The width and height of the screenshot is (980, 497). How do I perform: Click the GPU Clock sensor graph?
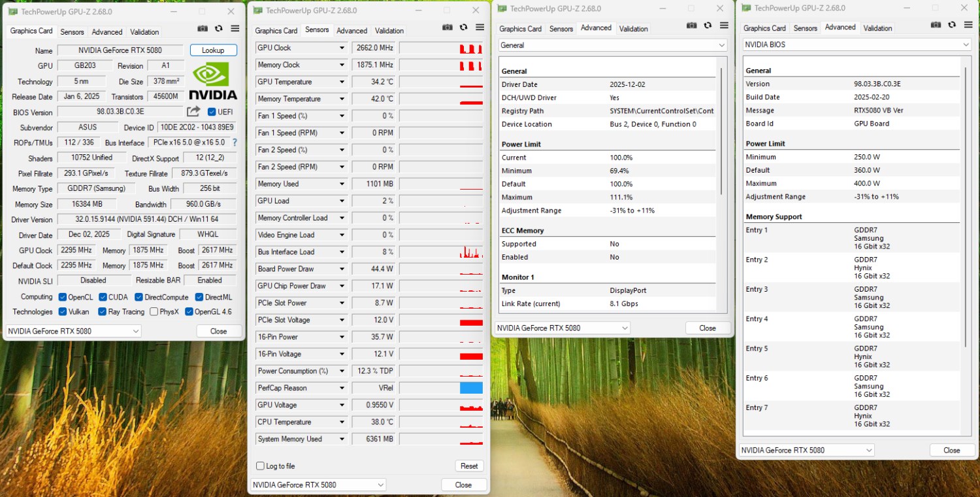click(441, 48)
